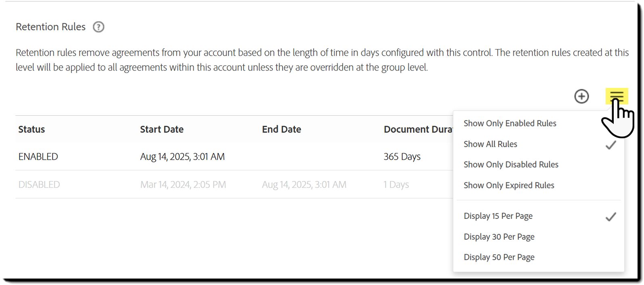This screenshot has height=285, width=644.
Task: Add a new retention rule with plus icon
Action: point(581,96)
